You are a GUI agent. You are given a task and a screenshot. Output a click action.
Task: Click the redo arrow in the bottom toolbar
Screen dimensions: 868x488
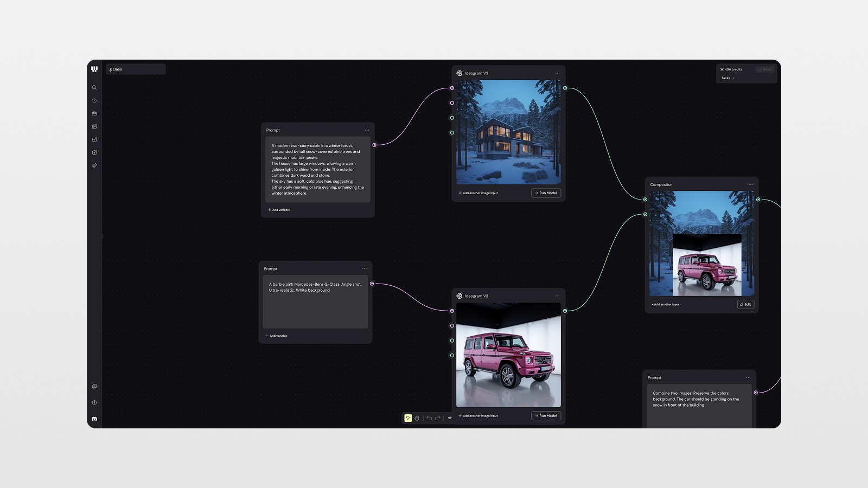point(438,418)
